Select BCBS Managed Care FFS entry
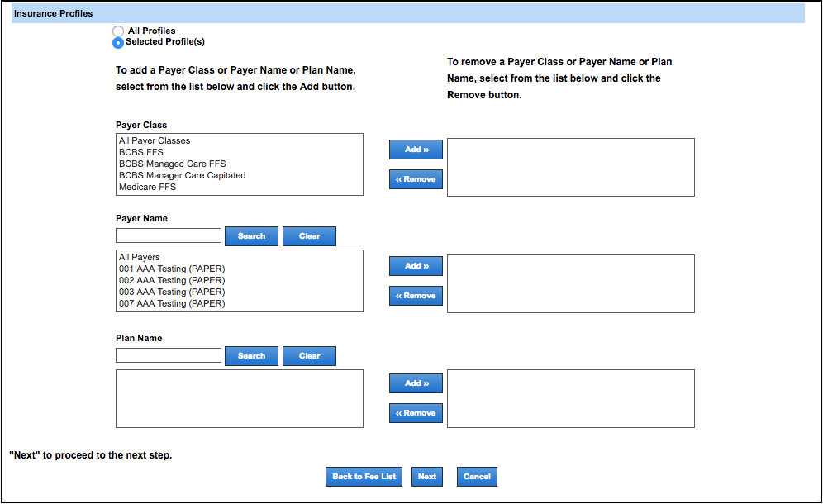Image resolution: width=823 pixels, height=504 pixels. tap(172, 164)
